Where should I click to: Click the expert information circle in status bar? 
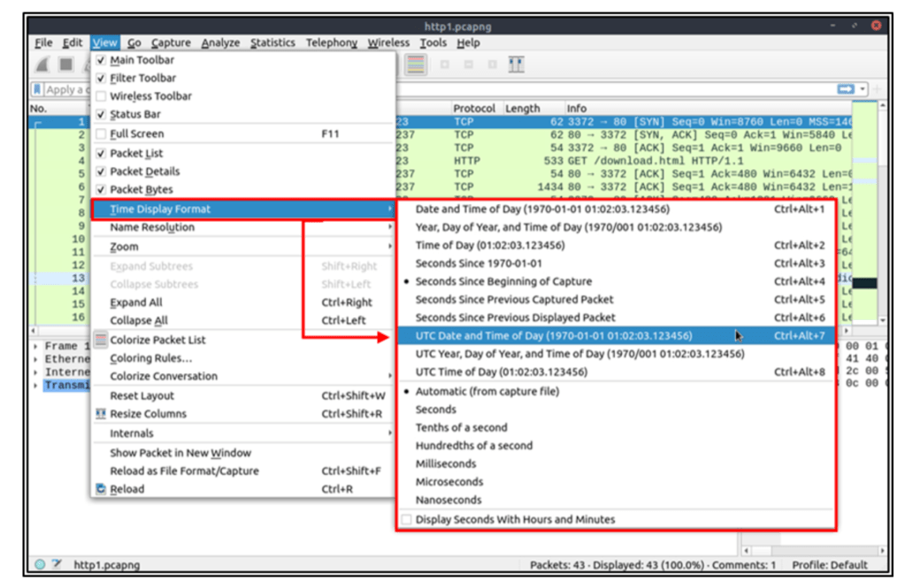[41, 565]
